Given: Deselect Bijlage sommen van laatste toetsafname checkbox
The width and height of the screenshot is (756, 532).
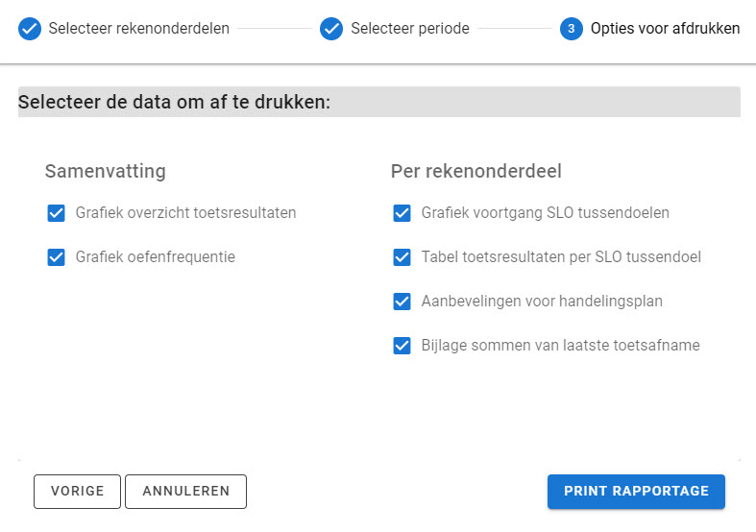Looking at the screenshot, I should click(x=402, y=346).
